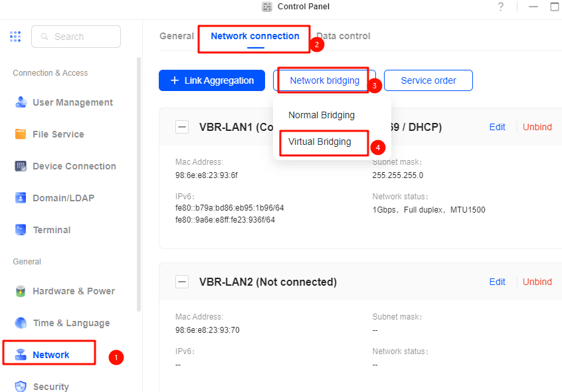The image size is (562, 392).
Task: Choose Normal Bridging from the menu
Action: click(322, 115)
